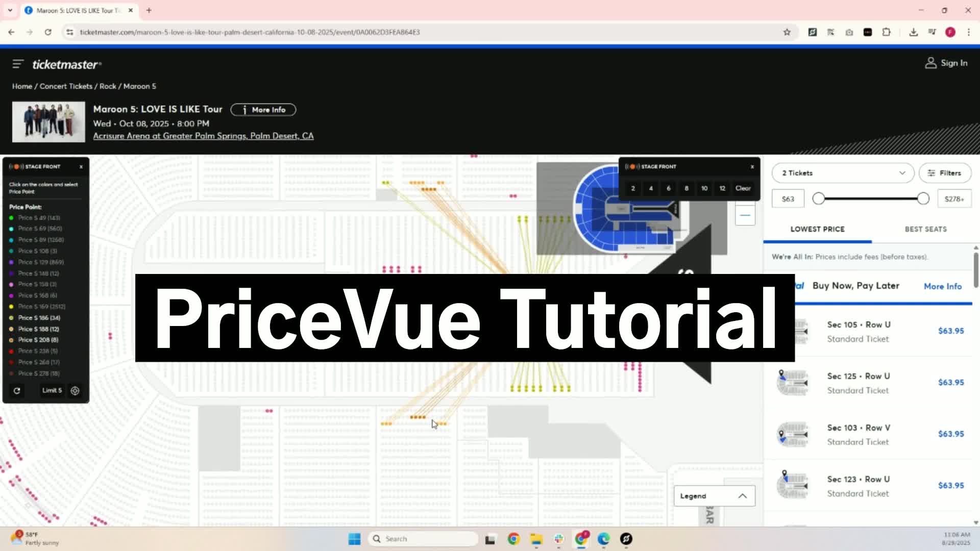Select the Sec 103 Row V listing
The width and height of the screenshot is (980, 551).
(x=868, y=434)
